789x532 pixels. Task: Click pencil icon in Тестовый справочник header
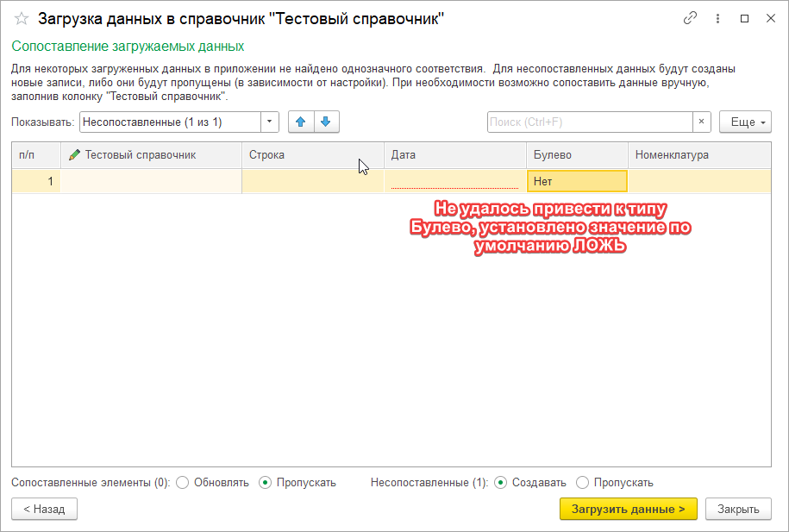tap(74, 155)
